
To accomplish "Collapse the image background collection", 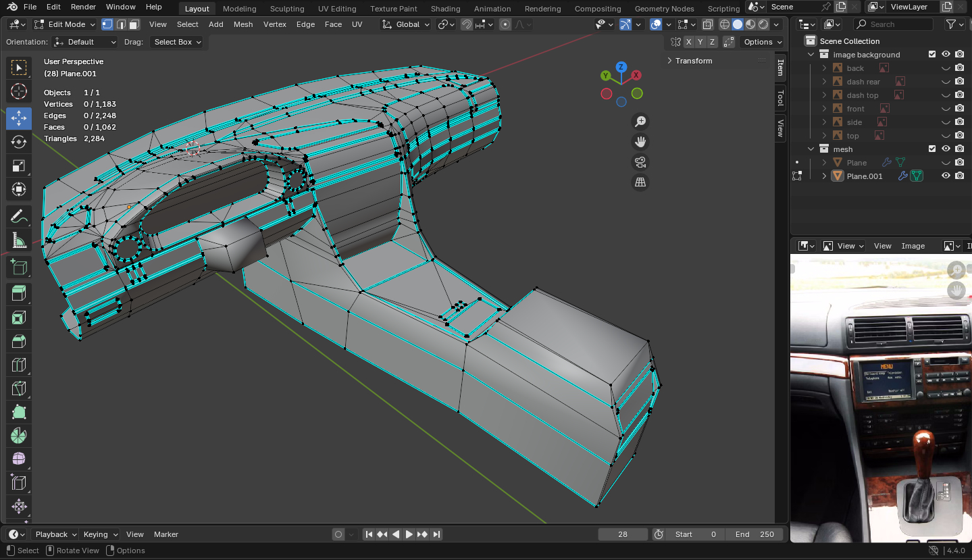I will [811, 55].
